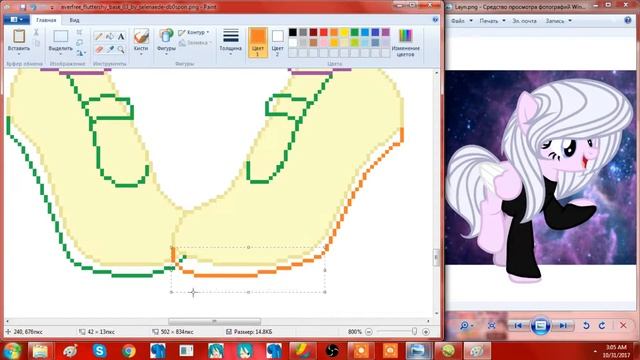Click Paint vertical scrollbar thumb
This screenshot has height=360, width=640.
436,258
